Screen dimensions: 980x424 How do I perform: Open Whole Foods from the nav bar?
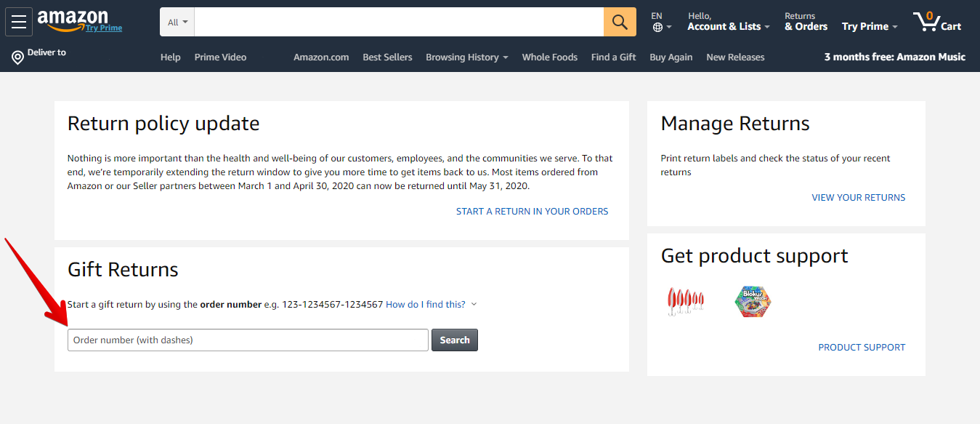pos(549,57)
